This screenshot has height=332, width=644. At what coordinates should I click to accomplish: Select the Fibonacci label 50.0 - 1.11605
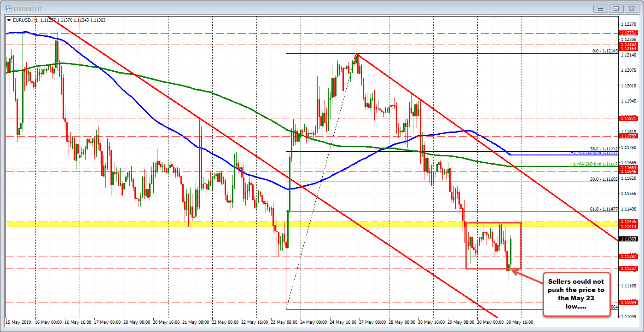tap(603, 179)
